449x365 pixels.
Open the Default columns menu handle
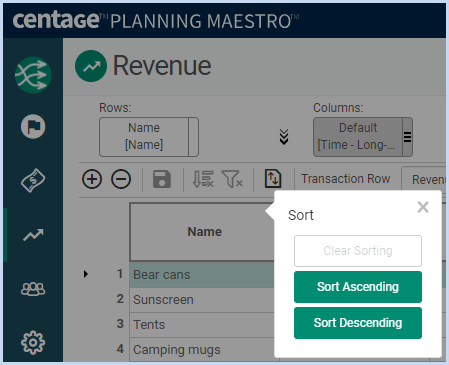[x=407, y=137]
